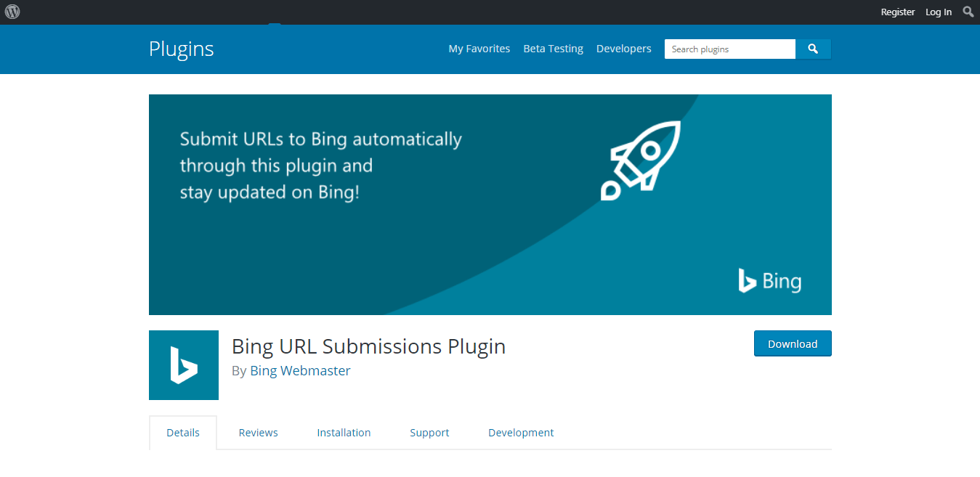Click the Bing plugin icon thumbnail
This screenshot has height=477, width=980.
pyautogui.click(x=184, y=365)
